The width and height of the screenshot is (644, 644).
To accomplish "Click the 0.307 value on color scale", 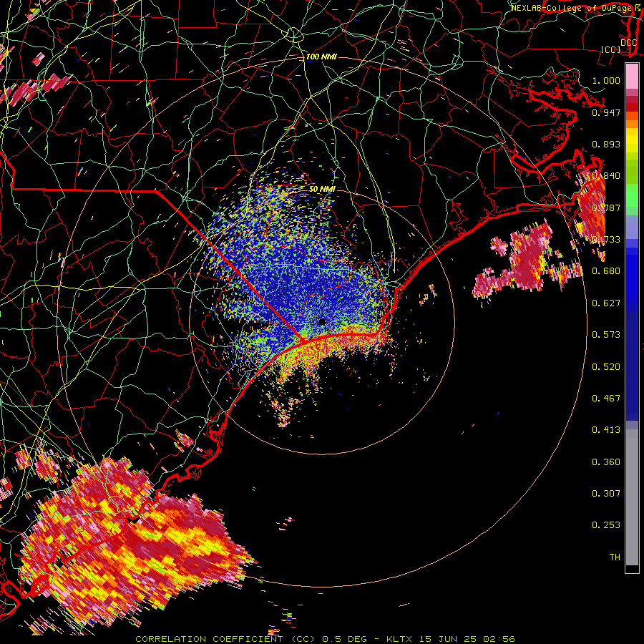I will pos(606,493).
